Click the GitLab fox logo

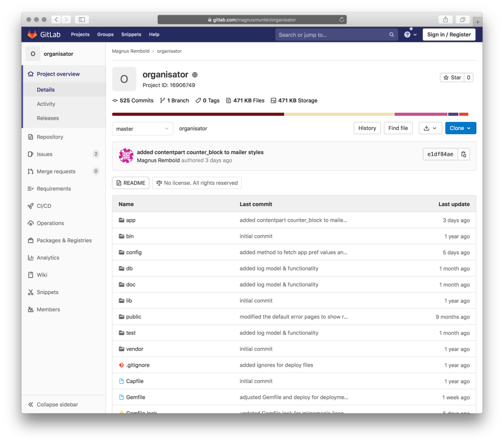pyautogui.click(x=32, y=34)
